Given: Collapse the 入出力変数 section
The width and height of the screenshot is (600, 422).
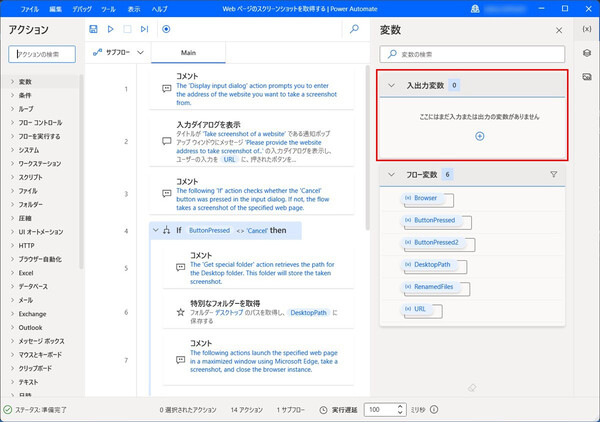Looking at the screenshot, I should (392, 86).
